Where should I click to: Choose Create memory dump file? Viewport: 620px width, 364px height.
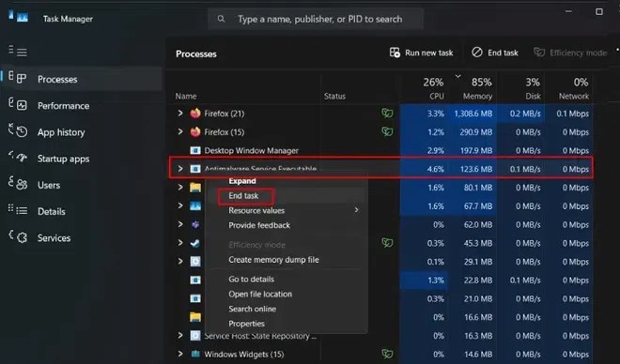tap(273, 260)
